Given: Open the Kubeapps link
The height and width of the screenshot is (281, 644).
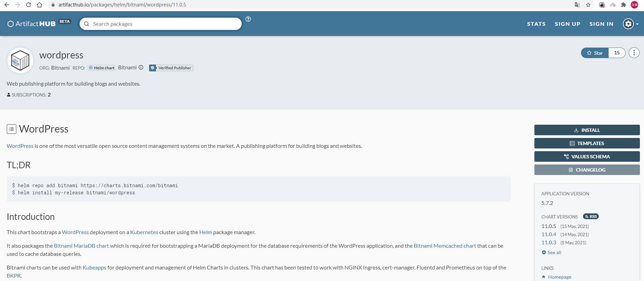Looking at the screenshot, I should click(95, 267).
